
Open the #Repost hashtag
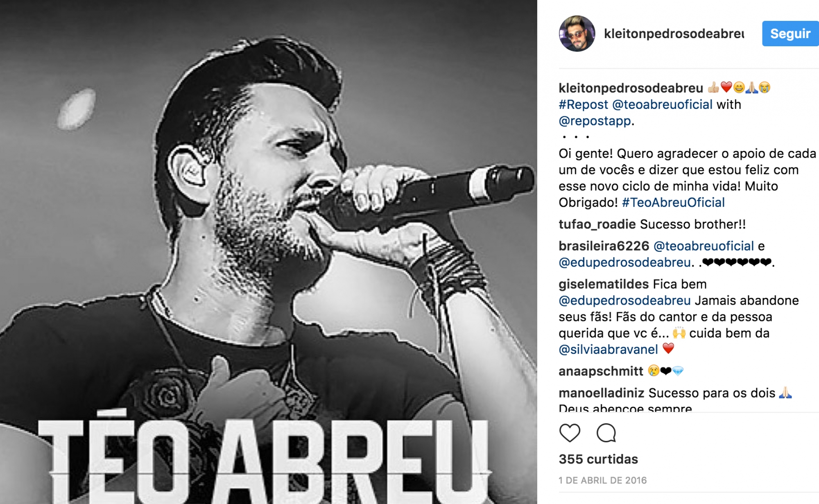(584, 104)
